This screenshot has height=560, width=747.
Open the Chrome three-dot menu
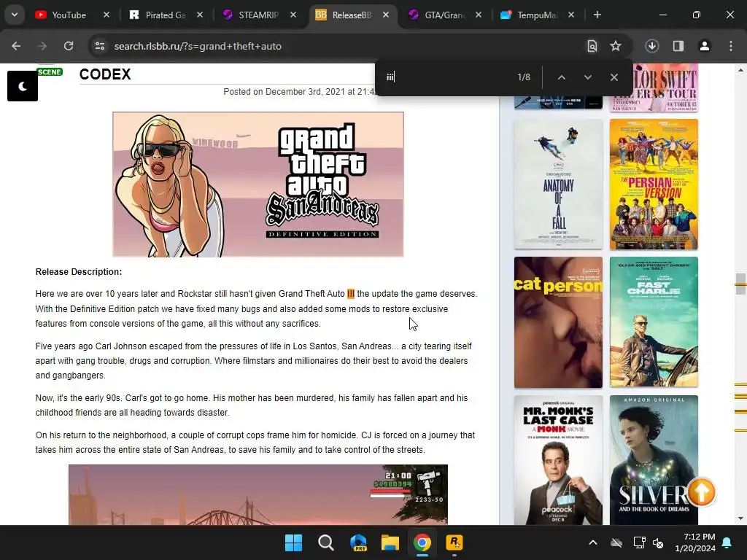tap(731, 46)
